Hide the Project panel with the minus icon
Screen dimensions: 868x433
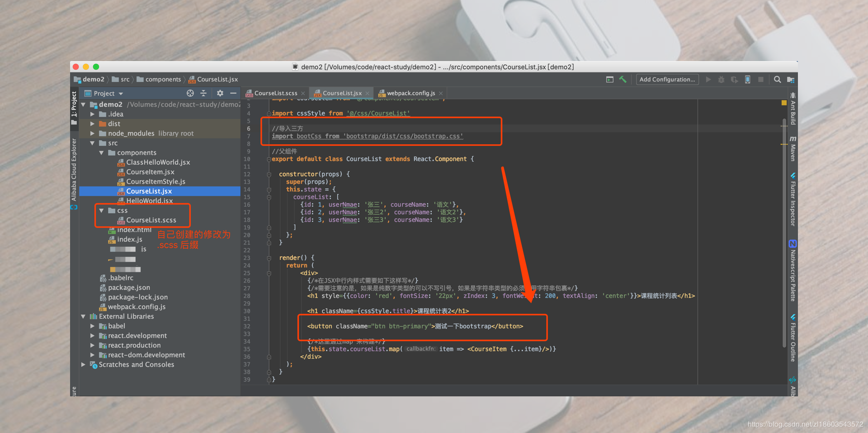coord(233,93)
